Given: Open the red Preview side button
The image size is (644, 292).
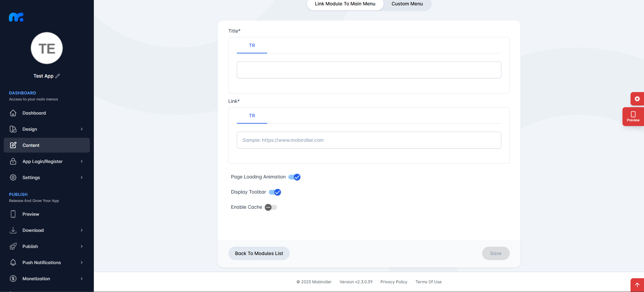Looking at the screenshot, I should point(633,117).
